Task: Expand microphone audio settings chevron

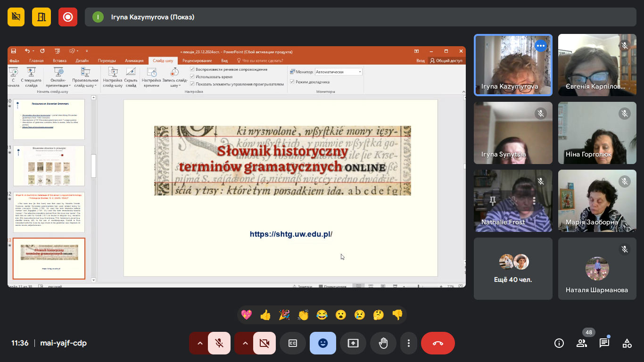Action: pos(200,343)
